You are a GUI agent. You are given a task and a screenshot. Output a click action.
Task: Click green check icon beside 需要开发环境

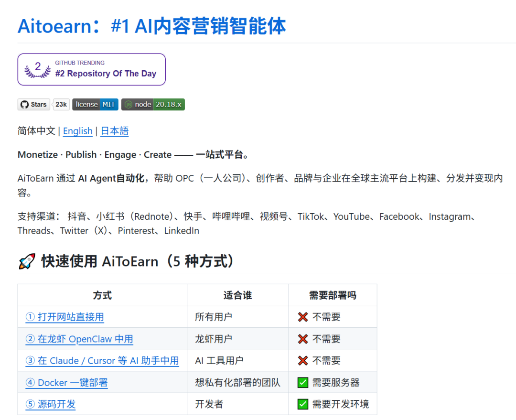(303, 404)
